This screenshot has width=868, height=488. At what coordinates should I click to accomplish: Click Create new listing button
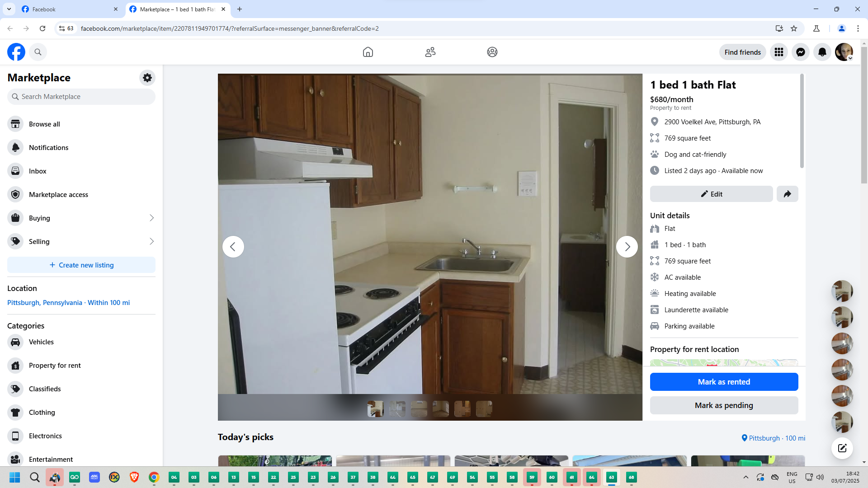tap(81, 265)
